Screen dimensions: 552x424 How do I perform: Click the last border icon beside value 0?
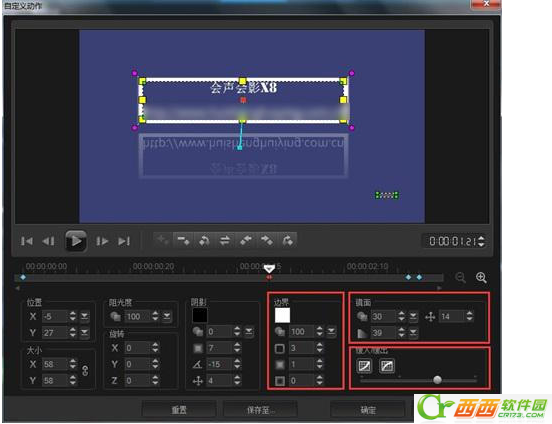coord(280,381)
